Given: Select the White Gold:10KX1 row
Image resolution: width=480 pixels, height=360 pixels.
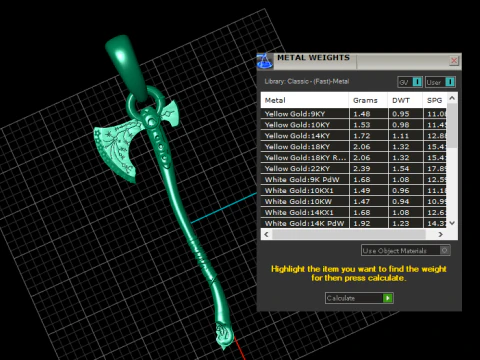Looking at the screenshot, I should (353, 191).
